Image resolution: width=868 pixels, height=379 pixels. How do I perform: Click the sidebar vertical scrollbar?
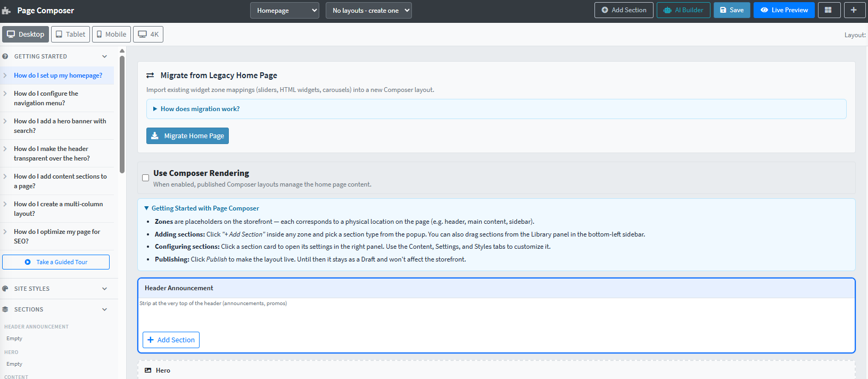pyautogui.click(x=122, y=114)
